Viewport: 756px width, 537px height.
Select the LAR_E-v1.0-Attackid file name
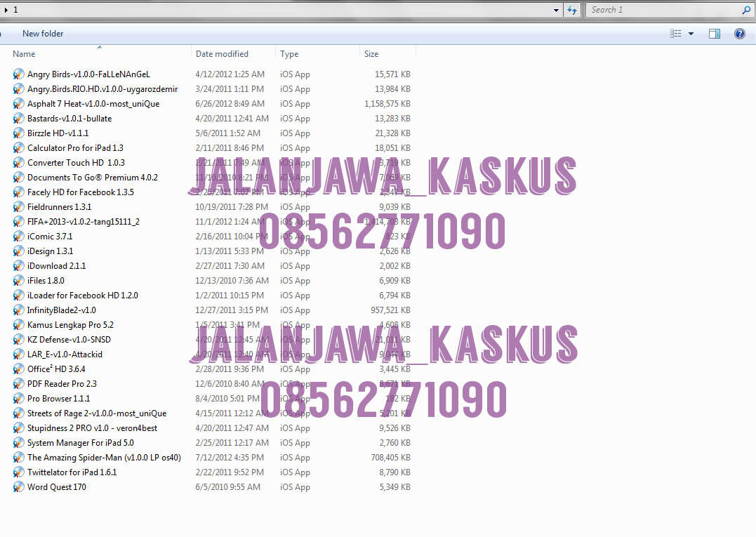pyautogui.click(x=65, y=354)
